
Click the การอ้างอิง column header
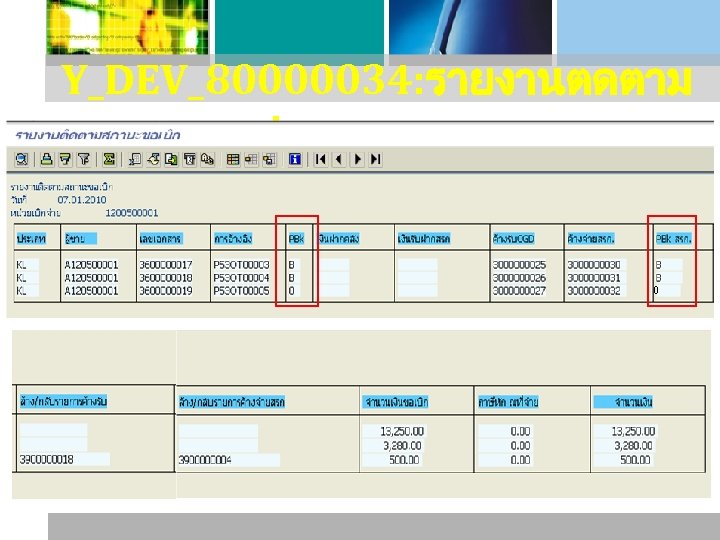[x=233, y=239]
